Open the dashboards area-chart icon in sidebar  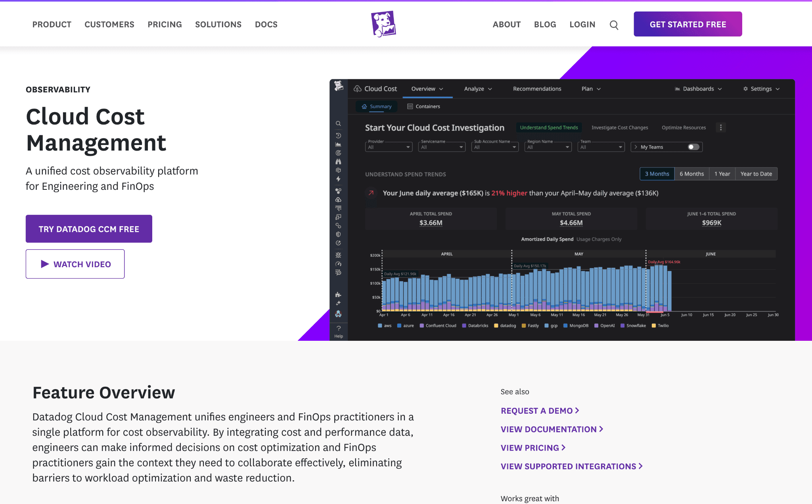(x=338, y=144)
